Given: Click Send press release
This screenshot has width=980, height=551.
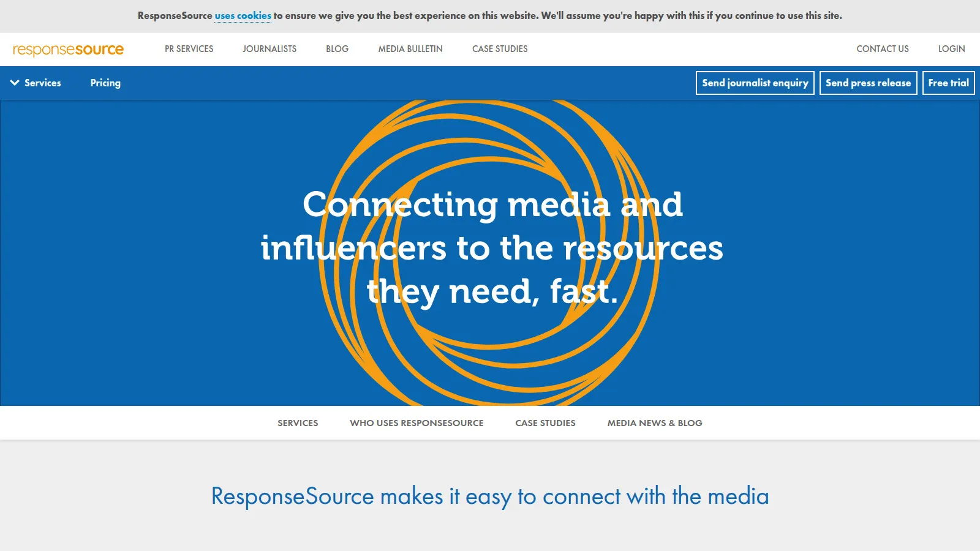Looking at the screenshot, I should 868,83.
